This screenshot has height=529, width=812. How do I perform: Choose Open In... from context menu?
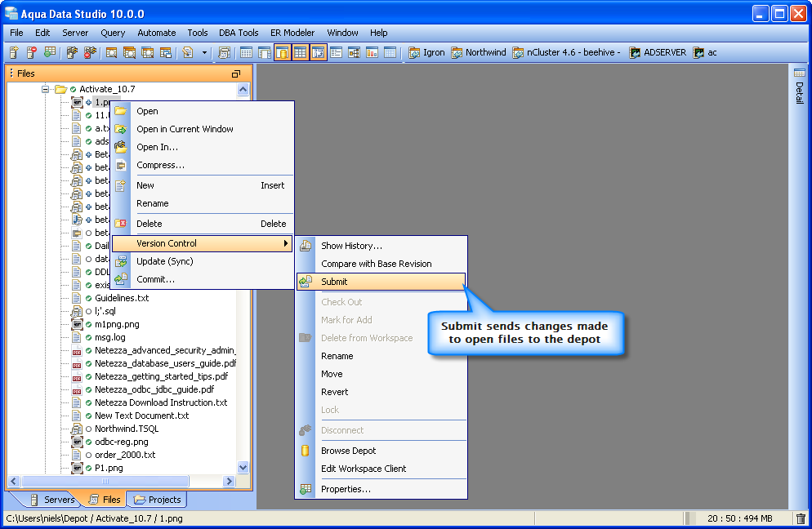pyautogui.click(x=203, y=147)
